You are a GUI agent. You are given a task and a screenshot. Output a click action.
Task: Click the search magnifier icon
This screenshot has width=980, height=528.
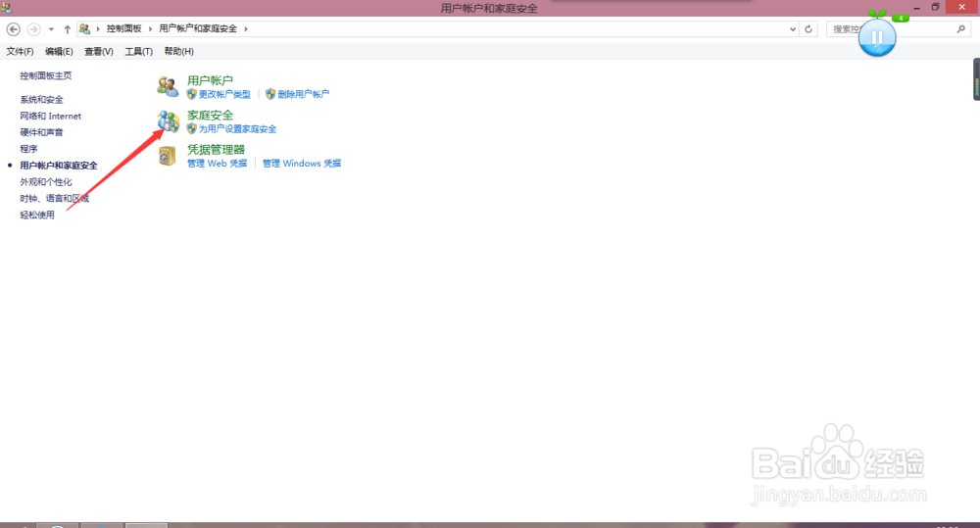tap(960, 28)
